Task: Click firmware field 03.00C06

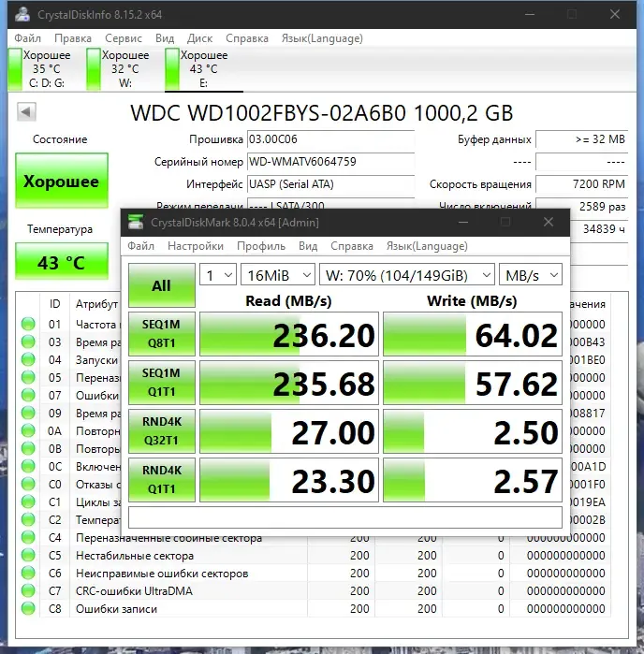Action: pos(330,139)
